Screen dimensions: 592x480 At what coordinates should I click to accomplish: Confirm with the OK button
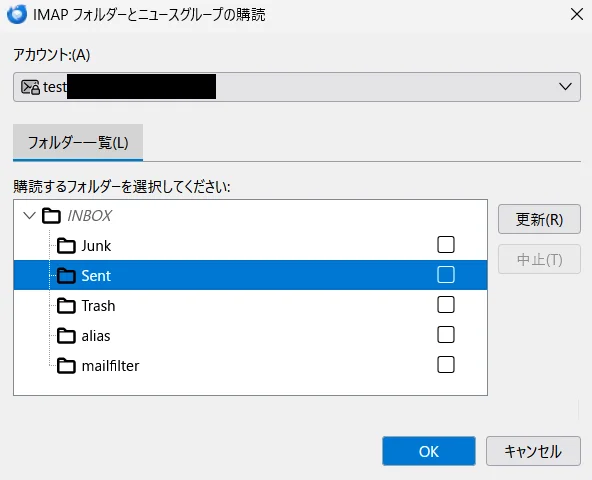(429, 451)
